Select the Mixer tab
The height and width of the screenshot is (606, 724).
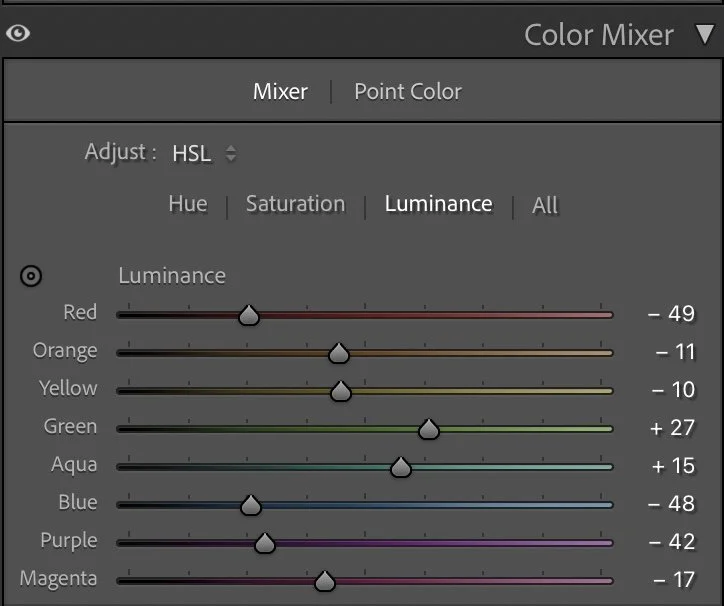tap(280, 91)
